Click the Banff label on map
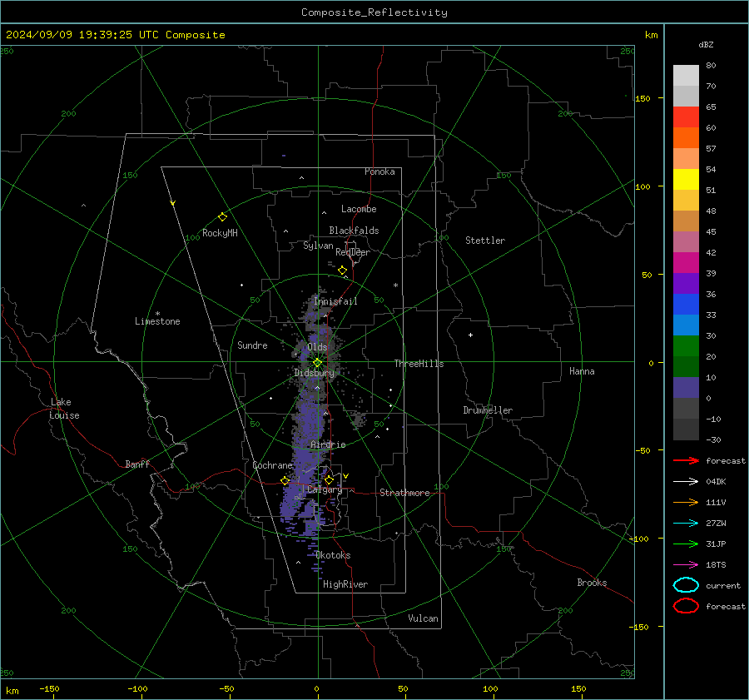The width and height of the screenshot is (749, 700). (x=137, y=464)
